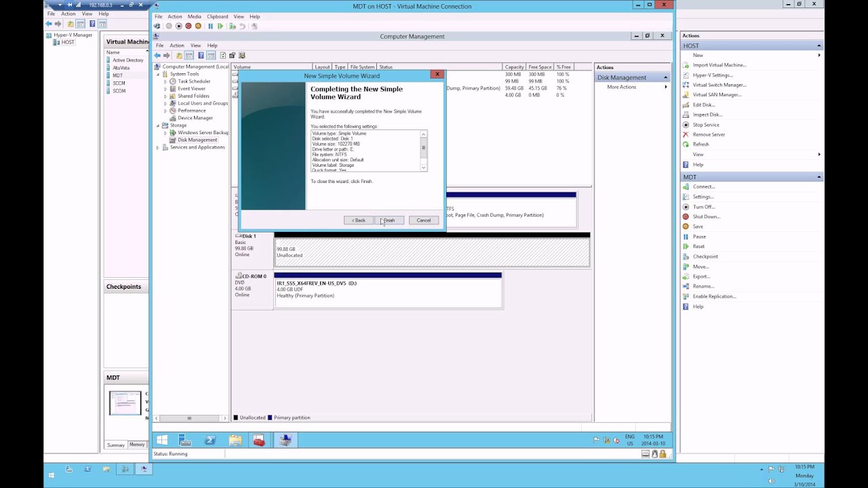Click the Refresh icon in Computer Management toolbar

tap(223, 56)
